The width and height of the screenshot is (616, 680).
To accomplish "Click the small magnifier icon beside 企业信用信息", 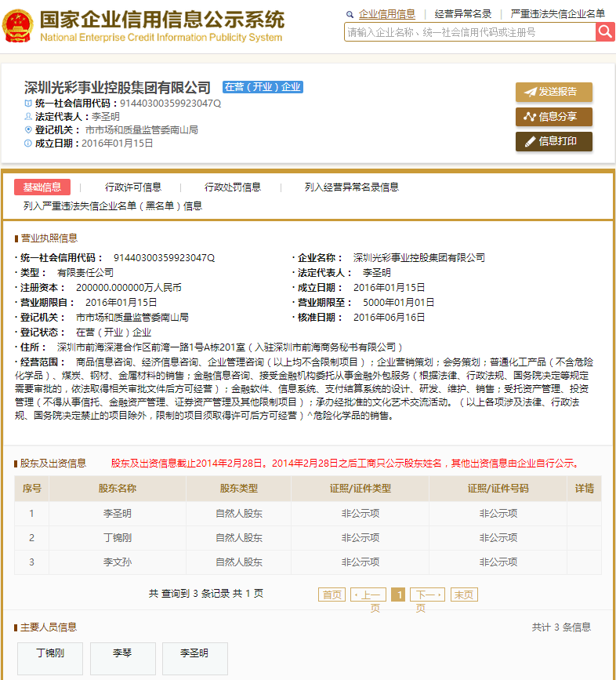I will click(x=350, y=14).
